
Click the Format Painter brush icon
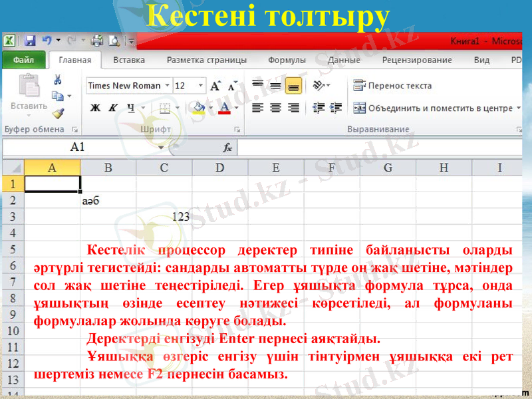coord(57,114)
